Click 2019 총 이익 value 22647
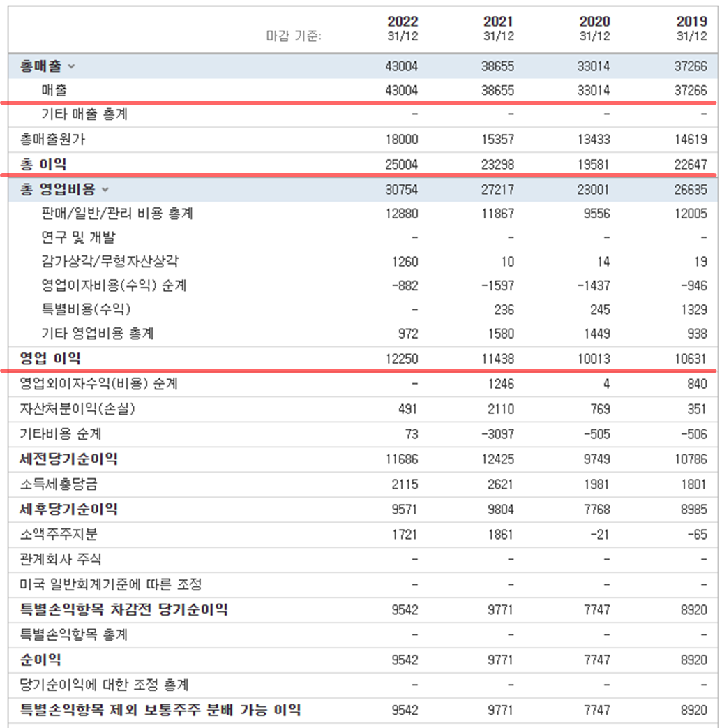Screen dimensions: 722x728 691,165
